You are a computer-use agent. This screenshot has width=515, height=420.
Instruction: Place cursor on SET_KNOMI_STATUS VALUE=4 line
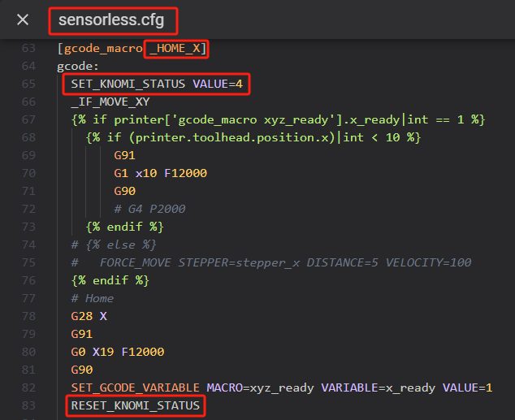(x=156, y=84)
